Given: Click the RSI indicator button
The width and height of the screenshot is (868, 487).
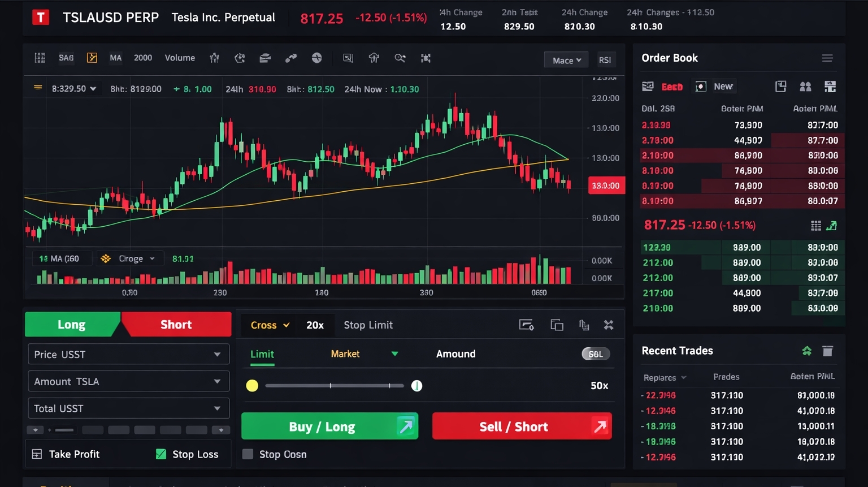Looking at the screenshot, I should (x=605, y=60).
